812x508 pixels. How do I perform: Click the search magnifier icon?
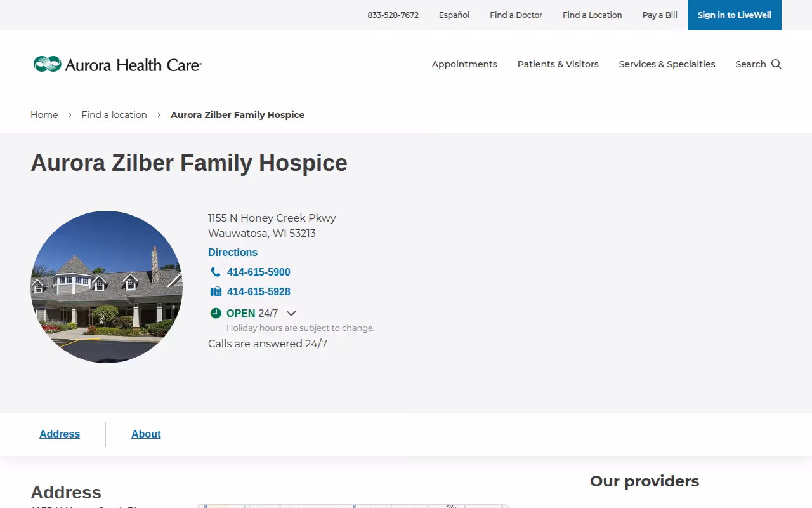tap(776, 64)
